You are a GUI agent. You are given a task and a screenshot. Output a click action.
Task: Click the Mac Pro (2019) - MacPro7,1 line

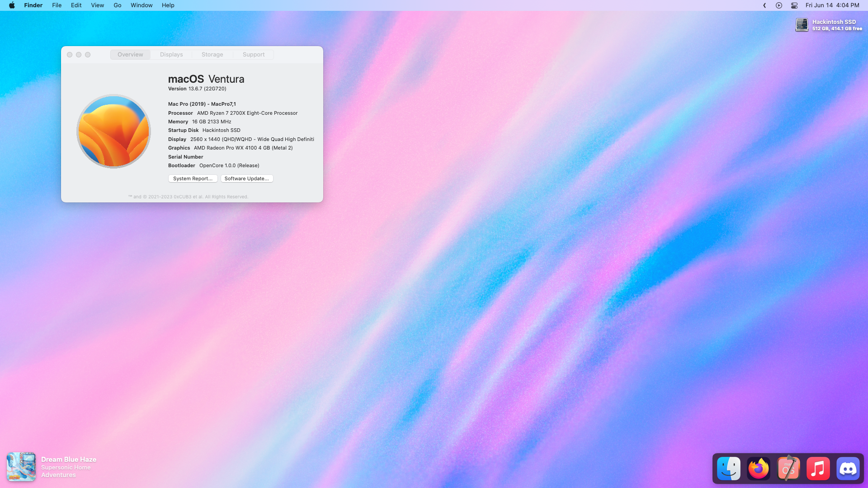click(202, 104)
